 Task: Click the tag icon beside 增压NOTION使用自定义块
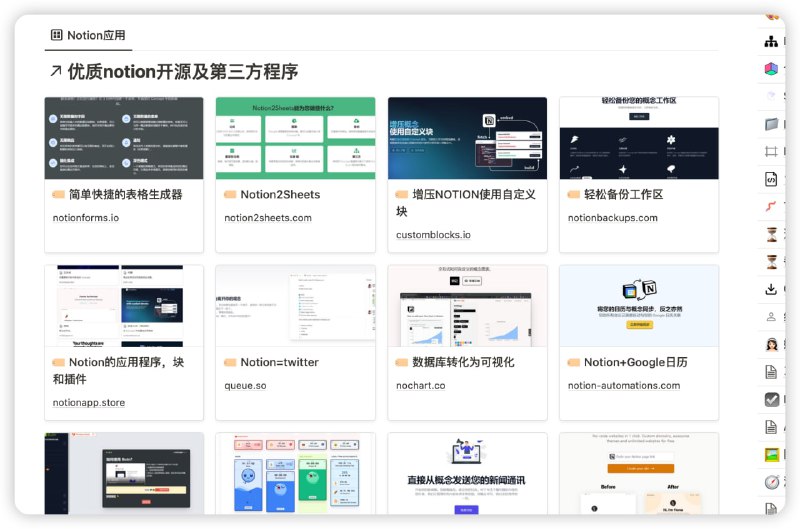click(402, 194)
